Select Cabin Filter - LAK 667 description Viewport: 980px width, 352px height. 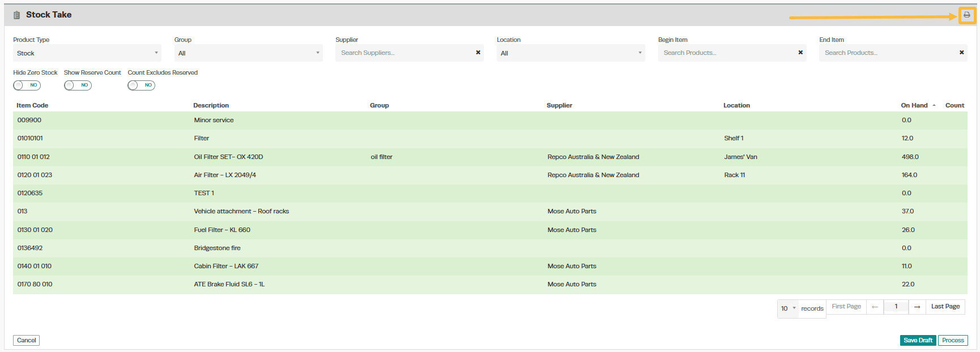pyautogui.click(x=226, y=266)
